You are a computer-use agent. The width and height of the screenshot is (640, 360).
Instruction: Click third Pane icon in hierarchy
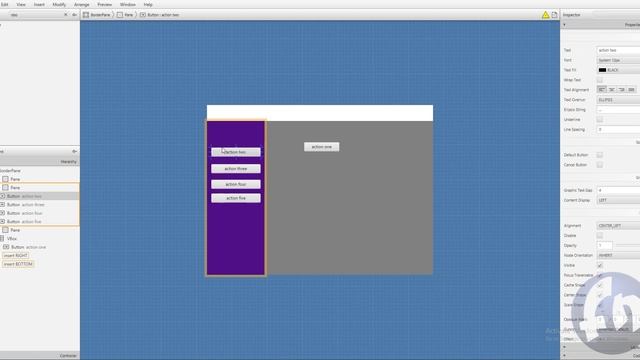pos(5,230)
